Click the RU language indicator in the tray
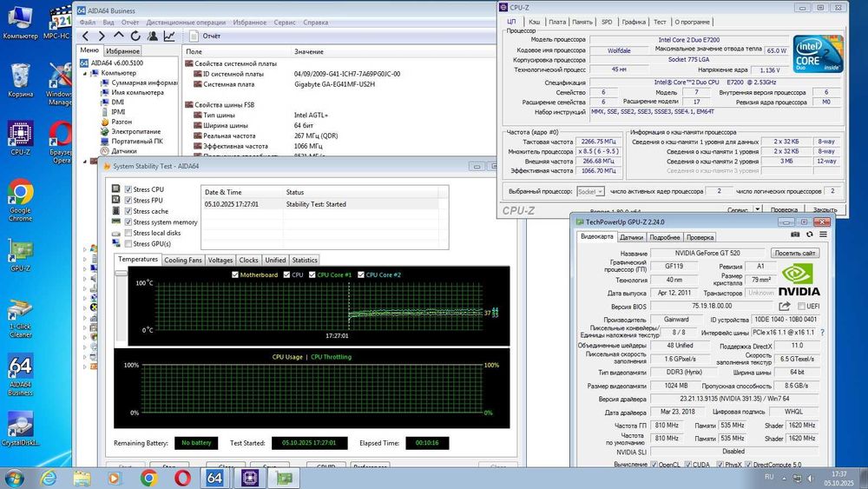The height and width of the screenshot is (489, 868). [769, 477]
